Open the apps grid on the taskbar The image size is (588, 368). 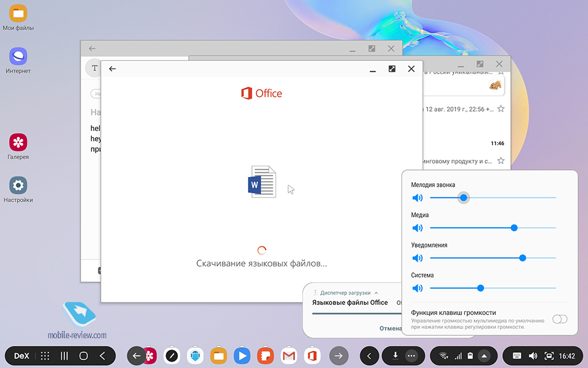pyautogui.click(x=45, y=356)
